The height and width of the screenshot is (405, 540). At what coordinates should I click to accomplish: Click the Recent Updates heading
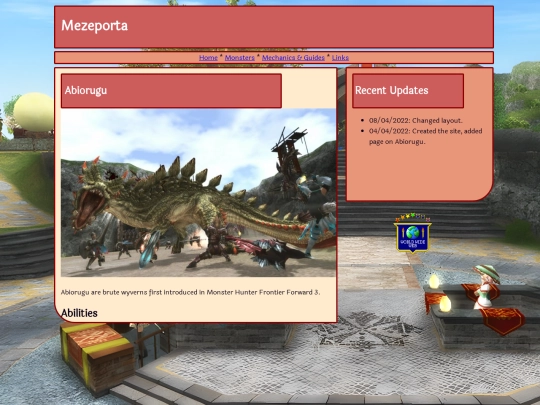click(x=392, y=90)
